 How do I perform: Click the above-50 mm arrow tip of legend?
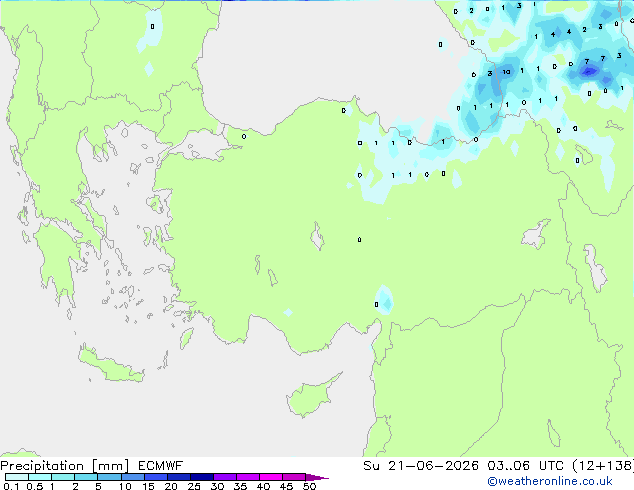[x=317, y=477]
